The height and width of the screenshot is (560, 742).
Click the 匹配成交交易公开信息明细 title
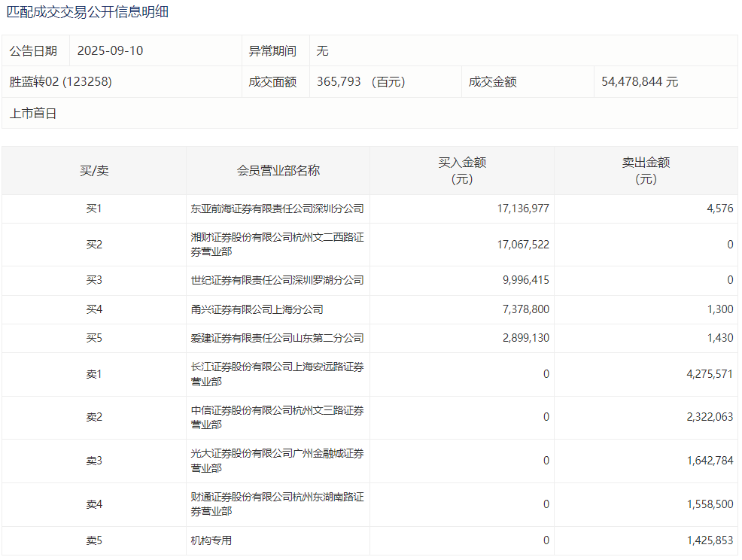87,12
